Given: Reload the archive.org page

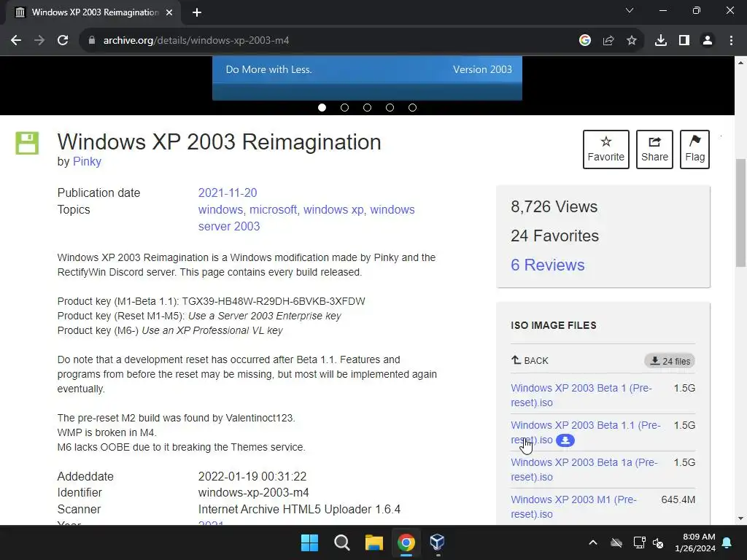Looking at the screenshot, I should tap(63, 41).
